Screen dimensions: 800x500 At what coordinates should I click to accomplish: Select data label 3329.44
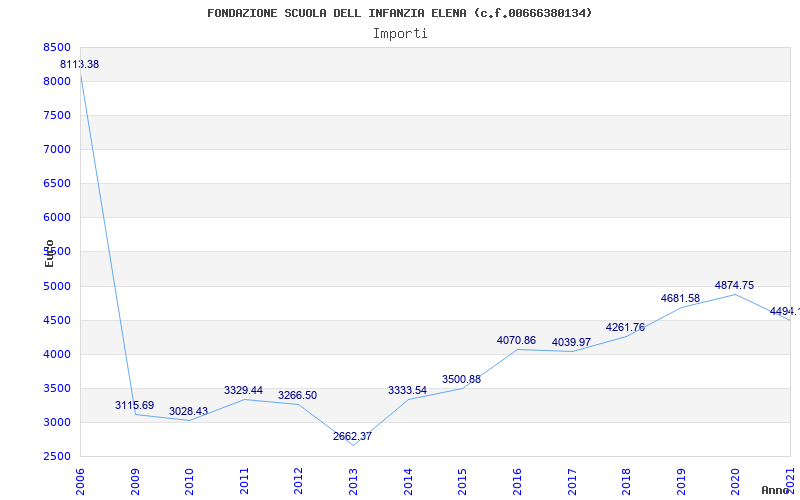tap(243, 390)
